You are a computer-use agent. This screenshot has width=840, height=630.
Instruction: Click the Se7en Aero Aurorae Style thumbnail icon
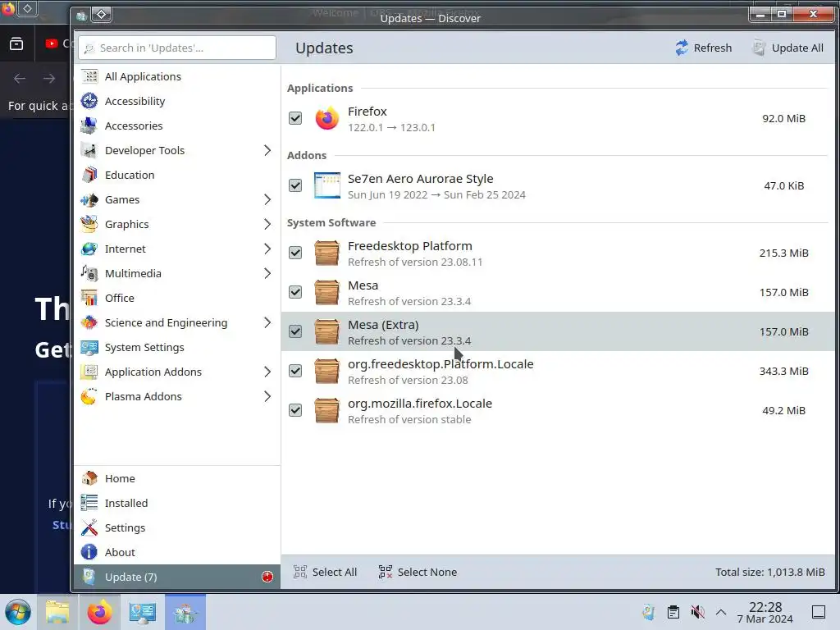(326, 185)
